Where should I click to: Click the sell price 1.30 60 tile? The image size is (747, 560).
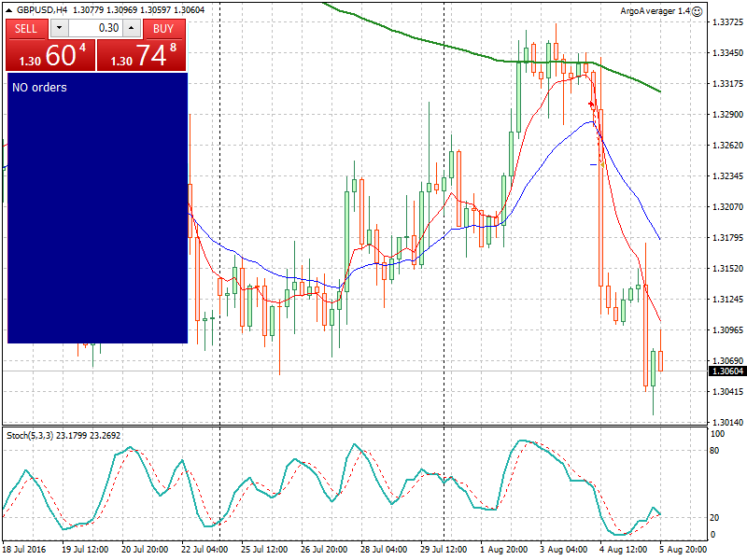(x=50, y=55)
